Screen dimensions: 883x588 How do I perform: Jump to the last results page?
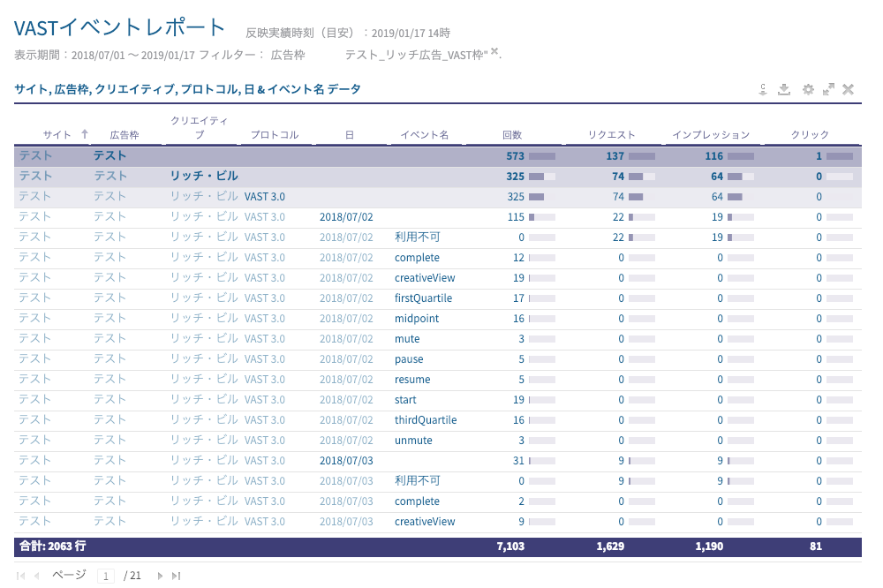[x=176, y=576]
